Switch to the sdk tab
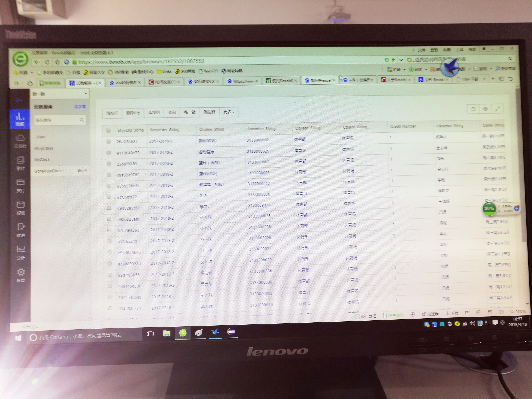The height and width of the screenshot is (399, 532). 358,80
